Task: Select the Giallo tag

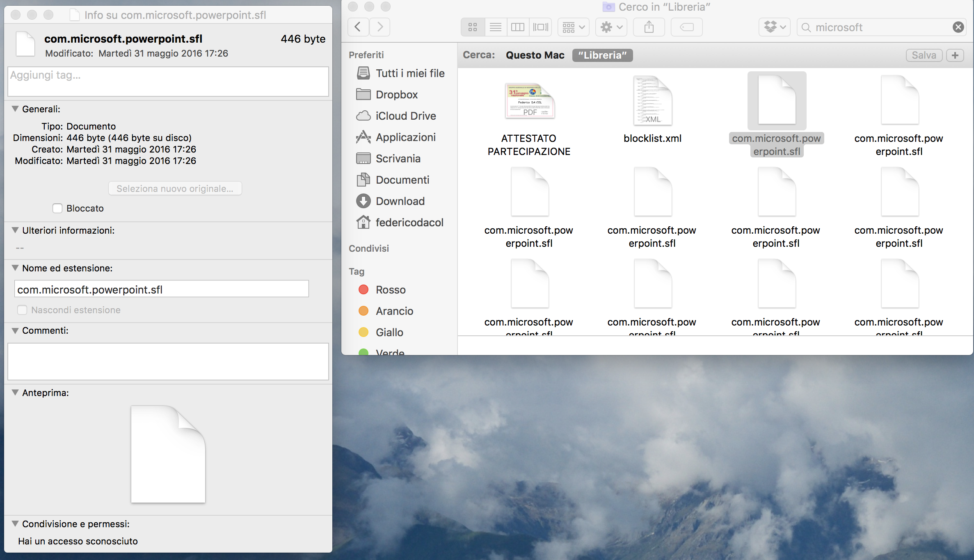Action: 381,332
